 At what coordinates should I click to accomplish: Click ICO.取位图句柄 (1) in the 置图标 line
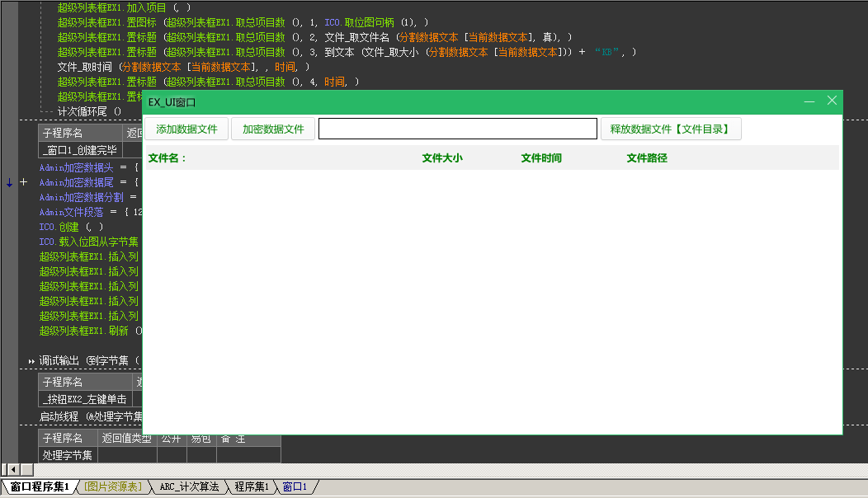click(x=370, y=23)
